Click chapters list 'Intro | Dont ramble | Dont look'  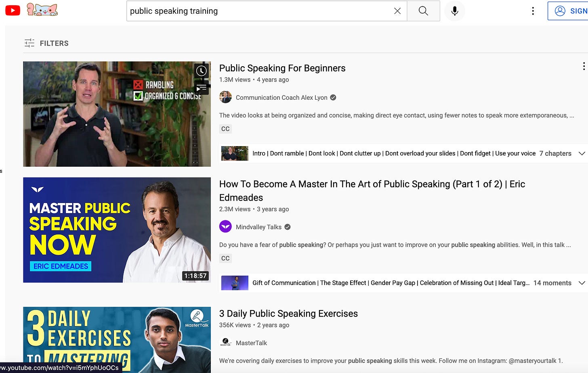tap(394, 153)
